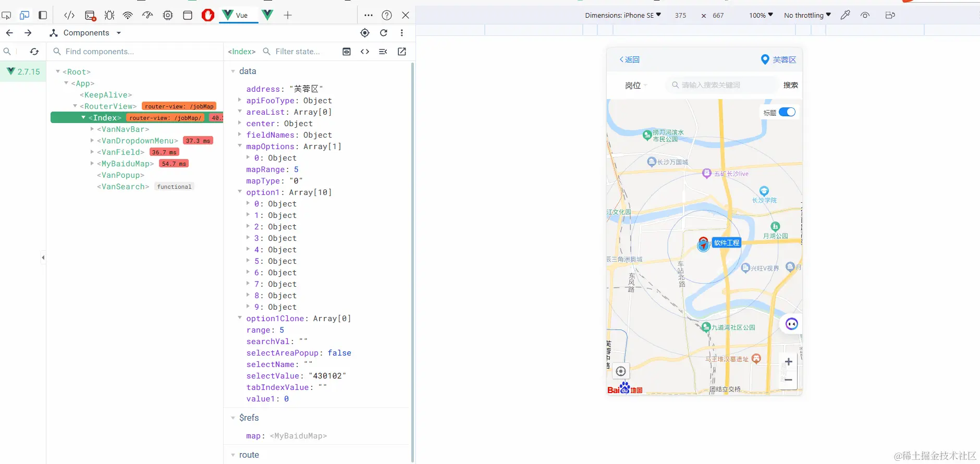Open the Dimensions iPhone SE dropdown
The image size is (980, 464).
pos(623,15)
